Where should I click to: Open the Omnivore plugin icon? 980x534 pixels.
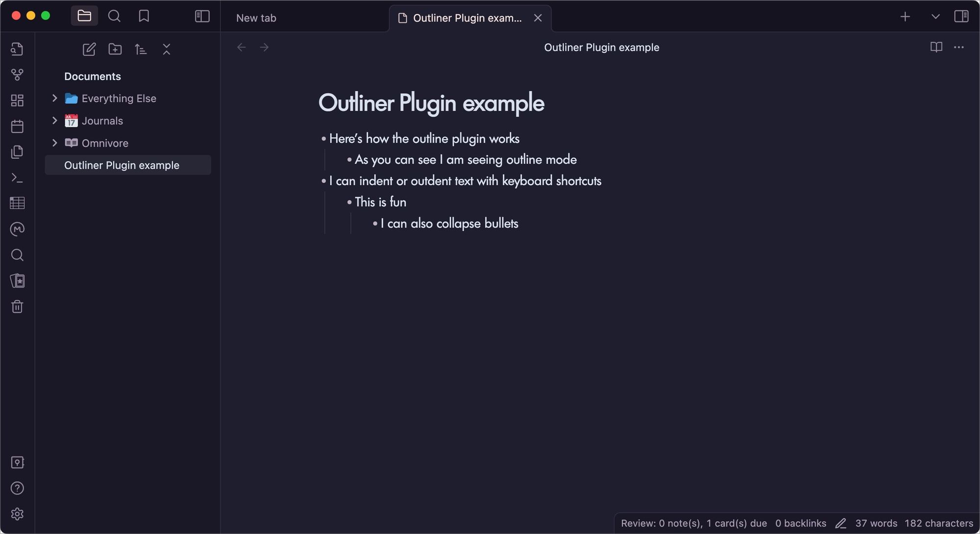click(x=17, y=229)
